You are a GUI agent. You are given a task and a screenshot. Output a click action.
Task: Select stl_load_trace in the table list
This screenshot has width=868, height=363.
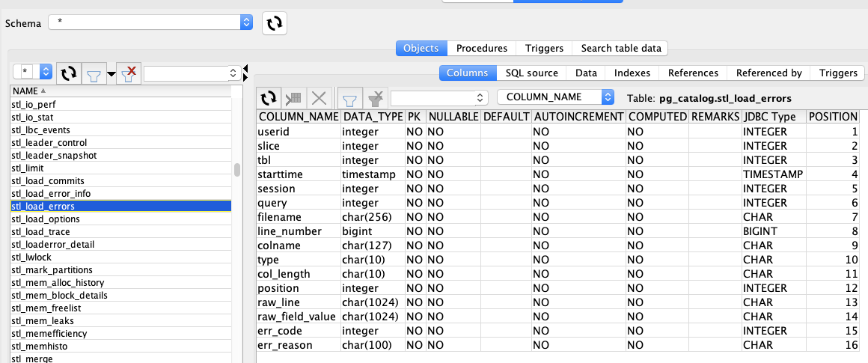pos(41,232)
